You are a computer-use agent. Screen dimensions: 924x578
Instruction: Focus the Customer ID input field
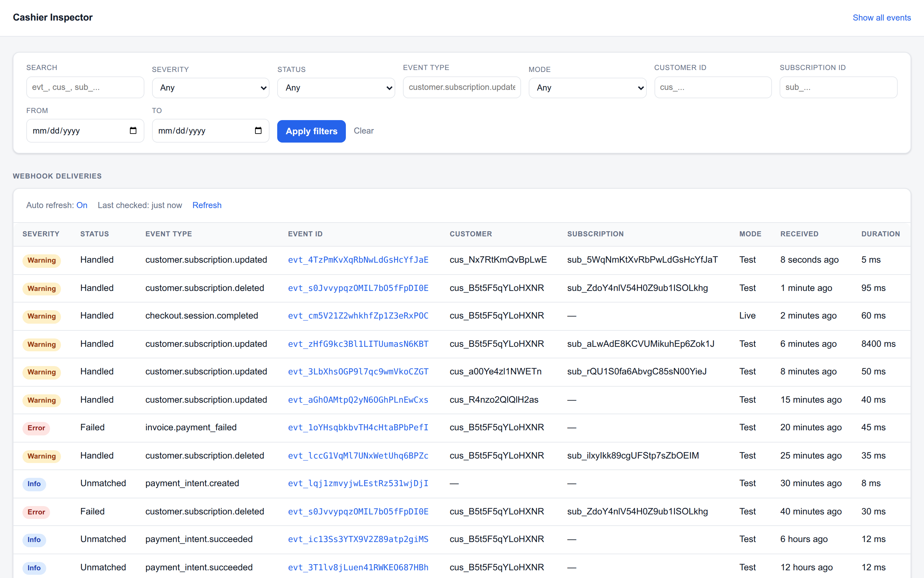tap(713, 87)
